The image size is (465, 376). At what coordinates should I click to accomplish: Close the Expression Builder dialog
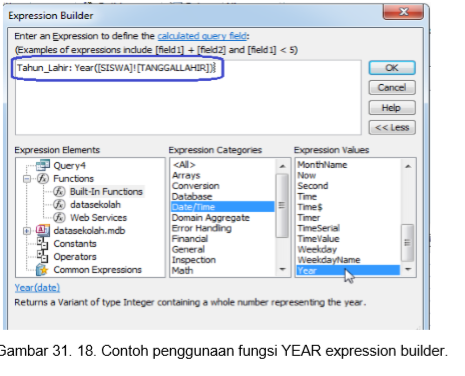click(403, 12)
